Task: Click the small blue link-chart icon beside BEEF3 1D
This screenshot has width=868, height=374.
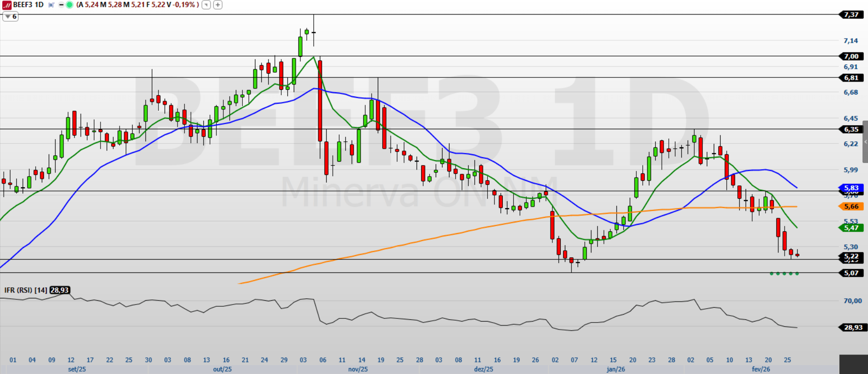Action: point(51,5)
